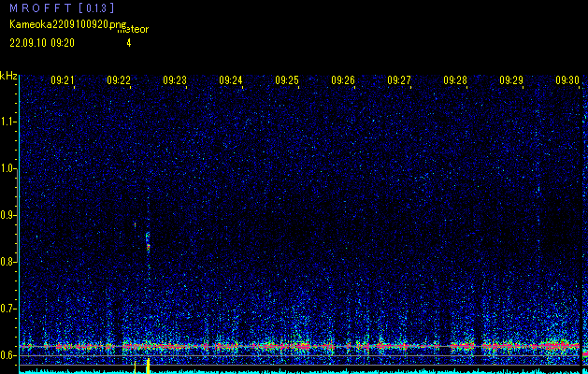Click the 09:25 time marker
This screenshot has height=374, width=588.
pyautogui.click(x=287, y=80)
